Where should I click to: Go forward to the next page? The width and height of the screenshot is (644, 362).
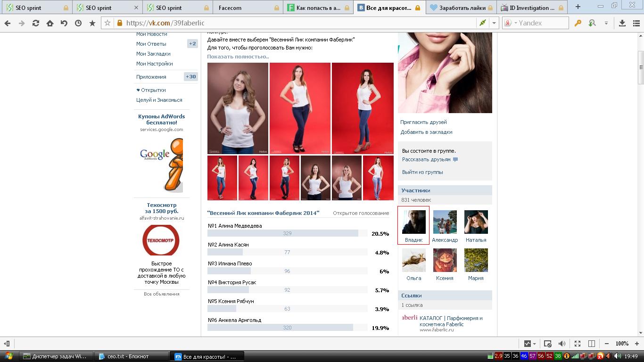(x=21, y=23)
